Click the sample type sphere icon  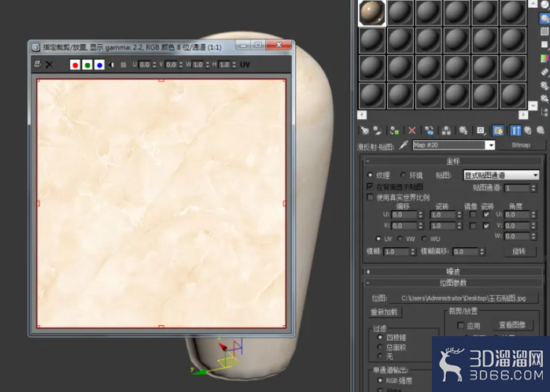[x=544, y=4]
